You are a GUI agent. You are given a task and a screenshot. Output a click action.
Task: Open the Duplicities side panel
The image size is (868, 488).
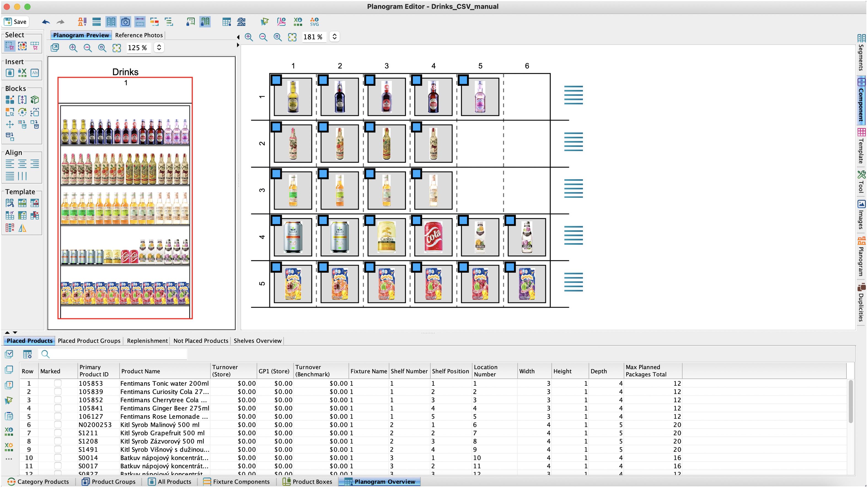[861, 302]
